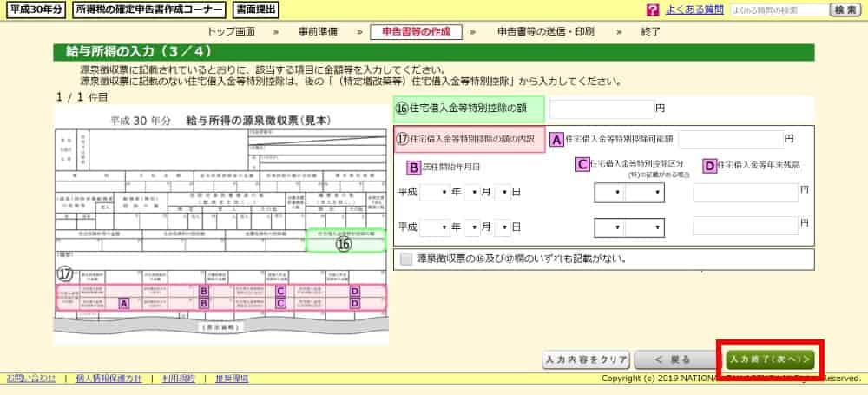Click the ⑯ 住宅借入金等特別控除の額 amount field
This screenshot has height=395, width=868.
click(602, 109)
